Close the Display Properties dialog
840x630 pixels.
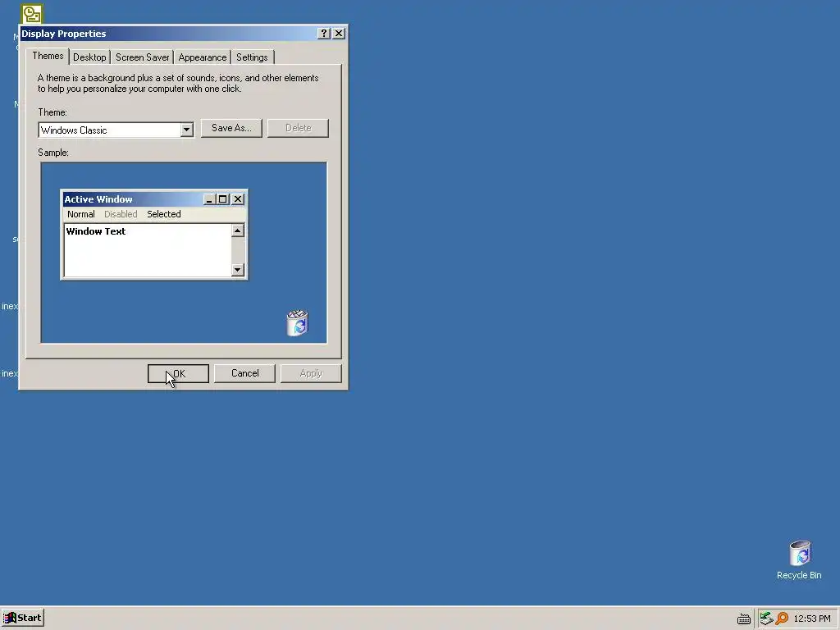pyautogui.click(x=339, y=33)
